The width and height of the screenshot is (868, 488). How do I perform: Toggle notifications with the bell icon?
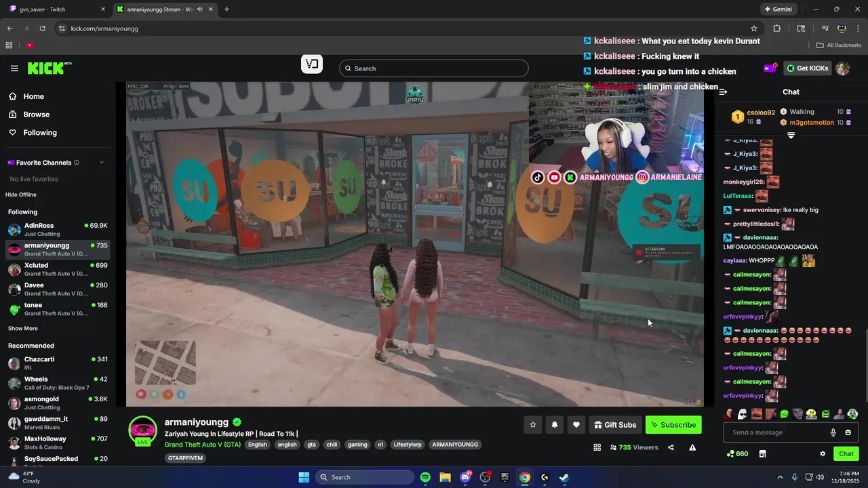(x=555, y=425)
